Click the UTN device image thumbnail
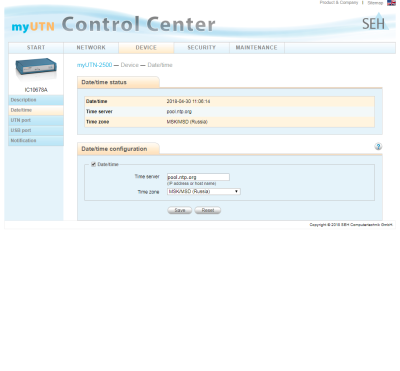This screenshot has width=400, height=371. pyautogui.click(x=36, y=69)
